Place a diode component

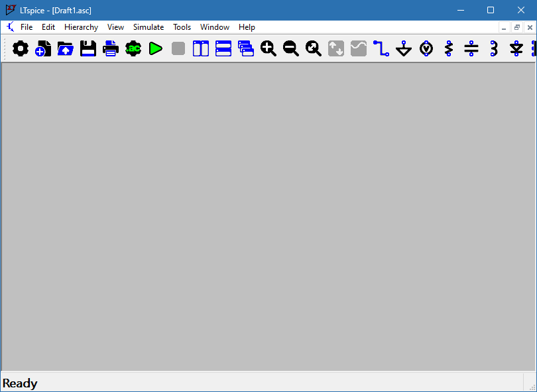[516, 48]
